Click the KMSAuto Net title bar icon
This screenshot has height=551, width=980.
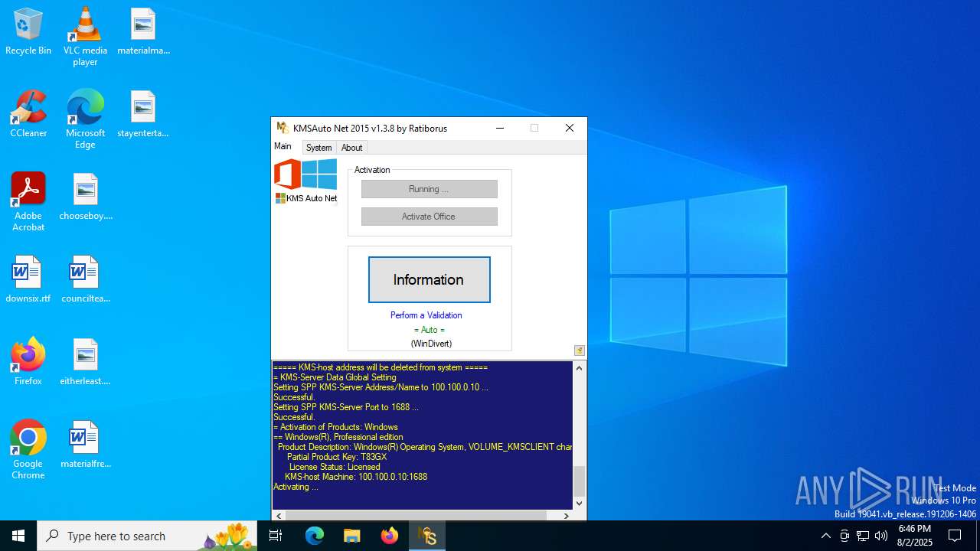point(283,128)
